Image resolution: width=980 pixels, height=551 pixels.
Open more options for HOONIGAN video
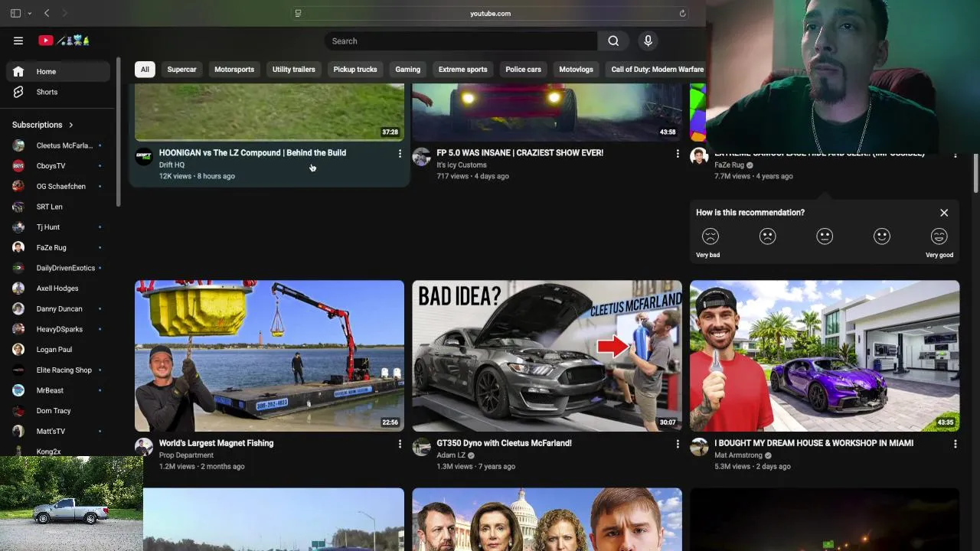point(400,154)
